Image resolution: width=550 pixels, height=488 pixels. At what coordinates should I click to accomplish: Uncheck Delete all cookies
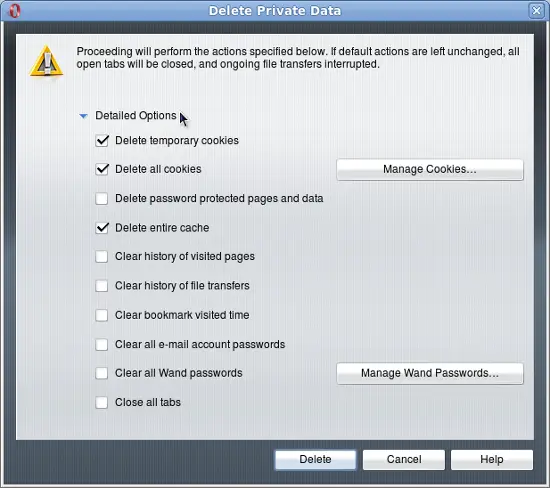[102, 169]
